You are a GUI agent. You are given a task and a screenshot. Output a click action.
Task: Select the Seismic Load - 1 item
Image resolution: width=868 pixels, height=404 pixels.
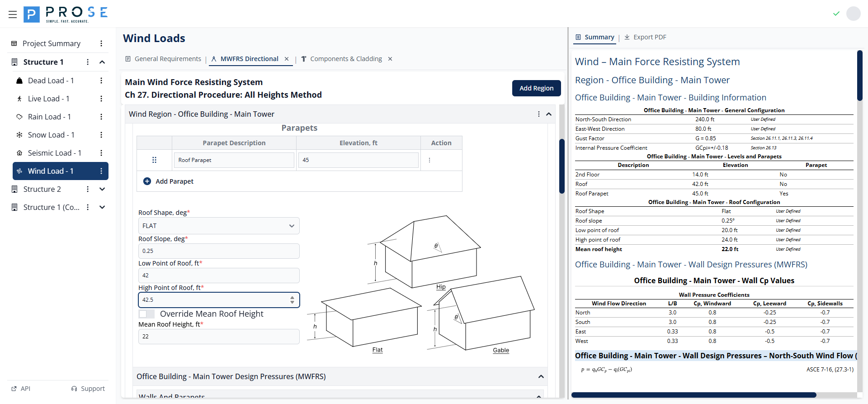[x=54, y=153]
